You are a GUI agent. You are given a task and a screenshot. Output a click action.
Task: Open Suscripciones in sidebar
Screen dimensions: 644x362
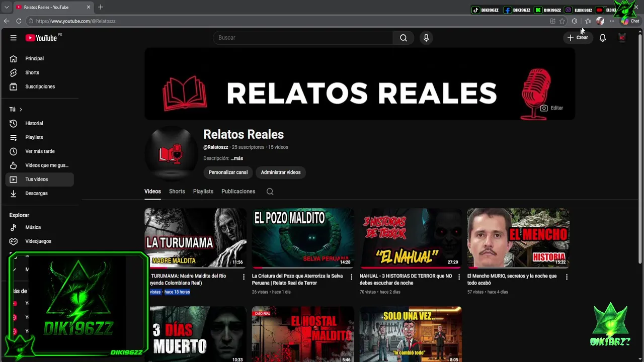click(x=39, y=86)
